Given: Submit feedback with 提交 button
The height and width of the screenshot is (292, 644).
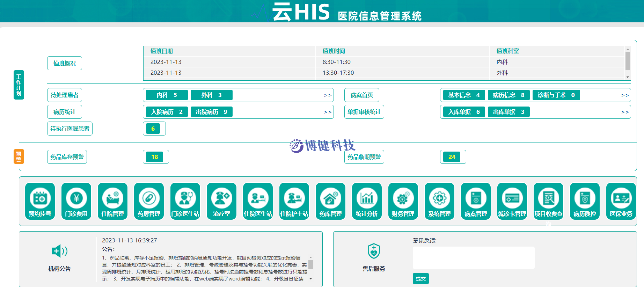Looking at the screenshot, I should coord(421,278).
